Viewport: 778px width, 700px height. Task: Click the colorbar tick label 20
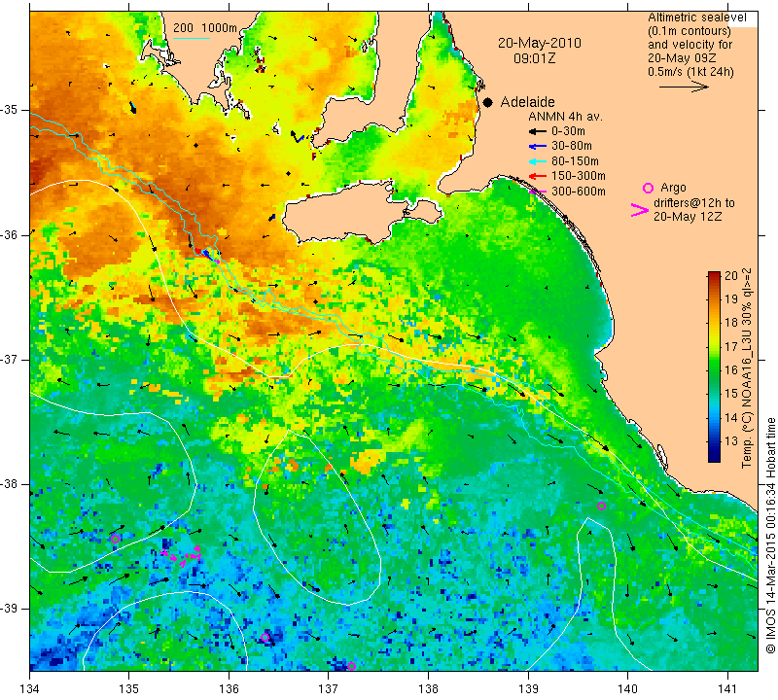[x=731, y=276]
